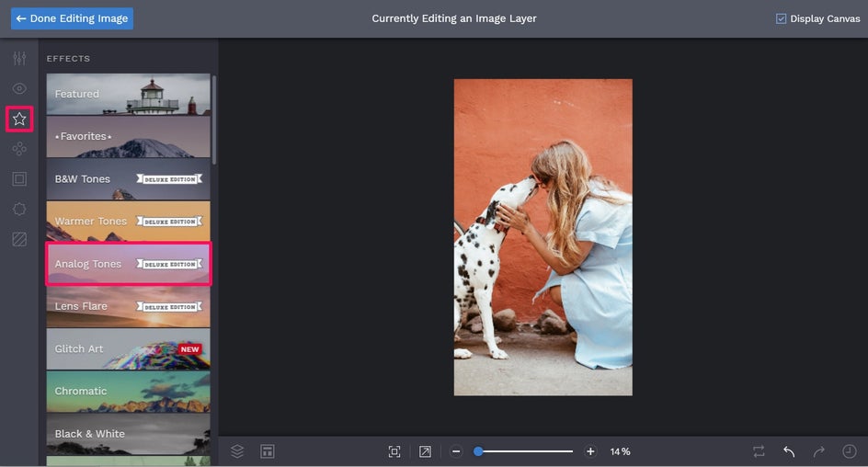Click the zoom in plus button
The height and width of the screenshot is (467, 868).
pos(590,451)
